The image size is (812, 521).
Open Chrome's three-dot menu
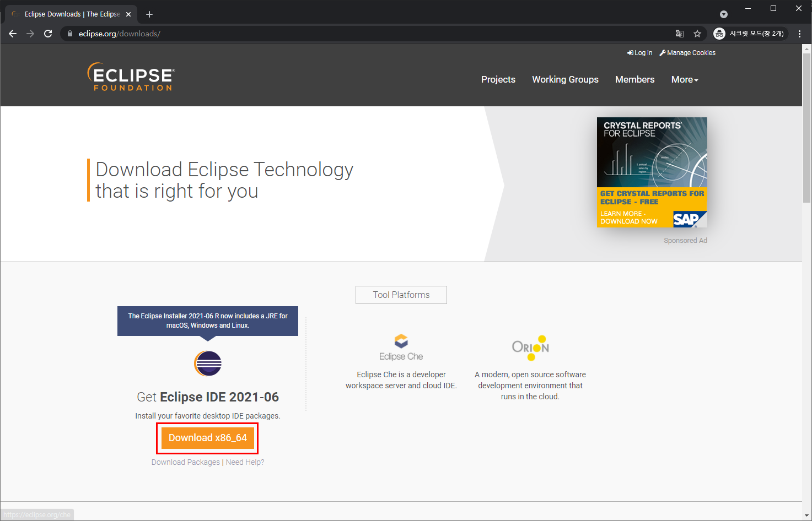[x=799, y=34]
